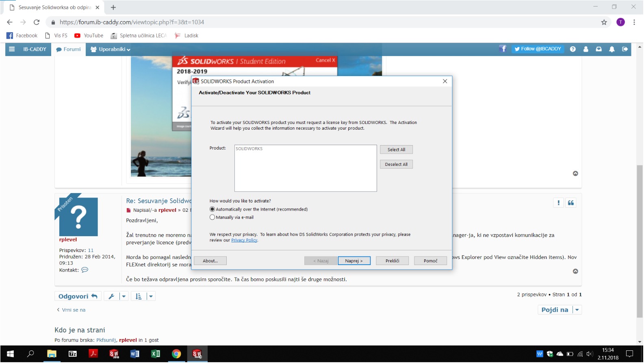Image resolution: width=644 pixels, height=363 pixels.
Task: Expand the Pojdi na jump dropdown
Action: (x=577, y=310)
